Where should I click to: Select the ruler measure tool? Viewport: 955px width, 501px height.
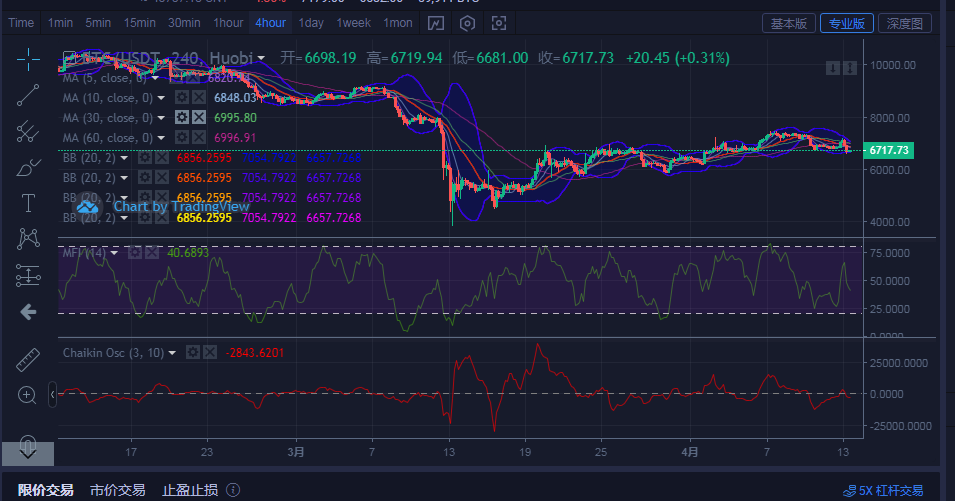tap(28, 359)
